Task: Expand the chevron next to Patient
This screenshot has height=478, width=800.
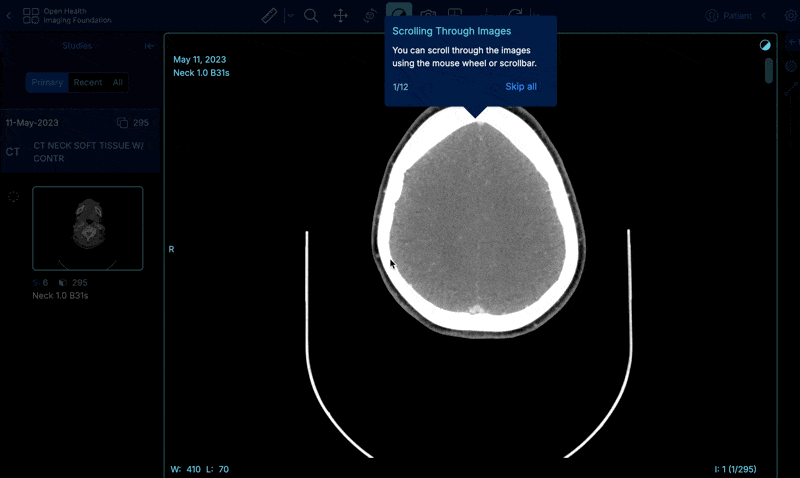Action: (x=764, y=16)
